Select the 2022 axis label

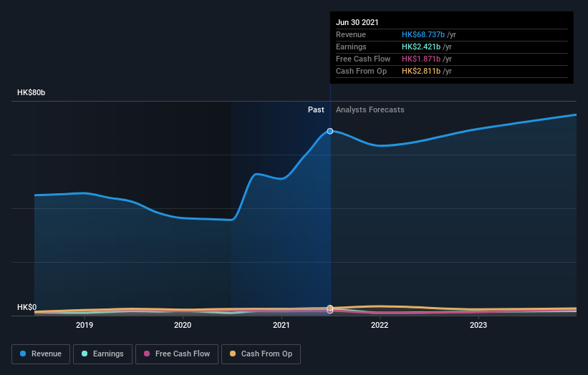[380, 325]
